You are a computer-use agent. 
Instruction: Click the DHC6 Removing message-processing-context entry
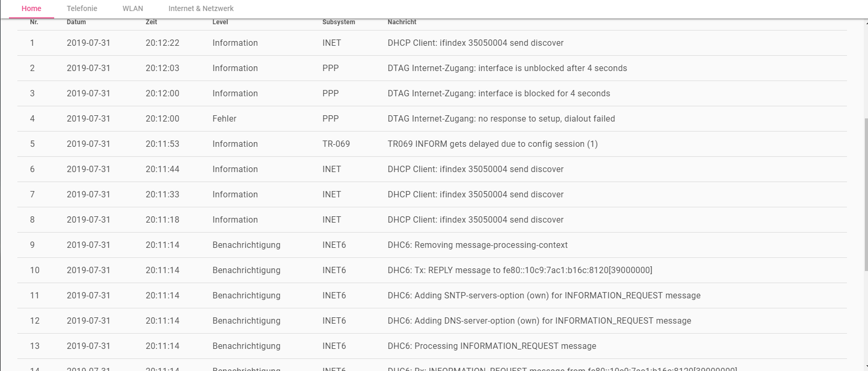[x=477, y=245]
